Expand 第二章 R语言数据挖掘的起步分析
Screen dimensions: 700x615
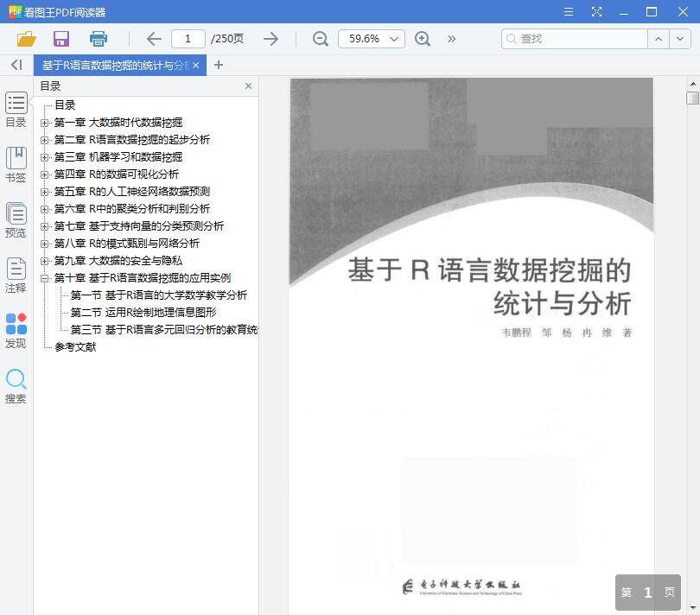44,140
